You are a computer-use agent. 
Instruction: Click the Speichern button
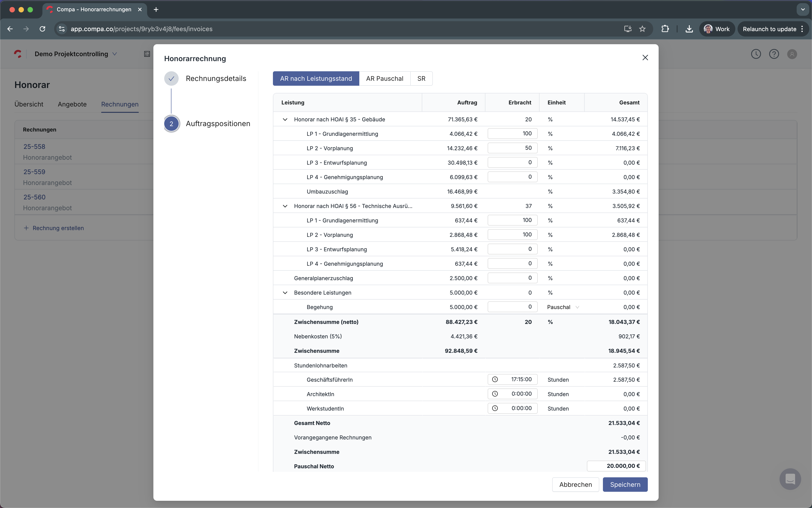pyautogui.click(x=625, y=485)
